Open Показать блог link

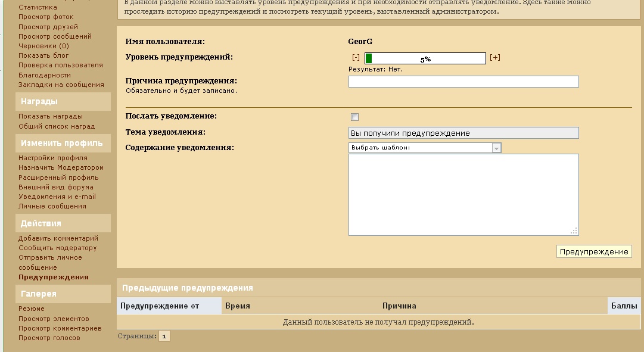[43, 55]
